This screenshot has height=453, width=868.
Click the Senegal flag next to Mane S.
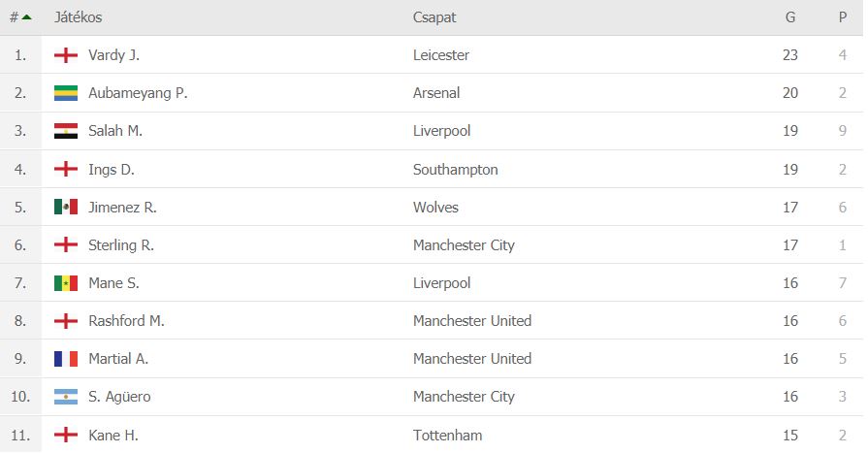coord(65,283)
